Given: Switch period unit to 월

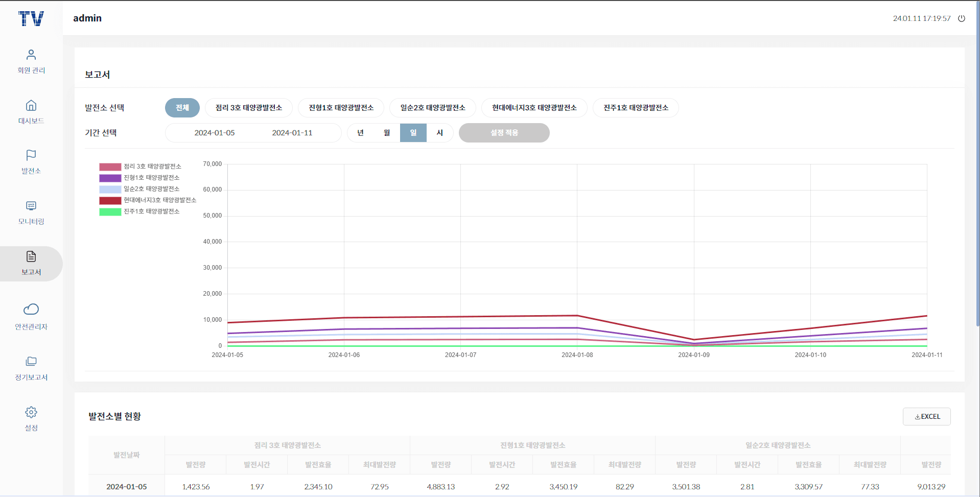Looking at the screenshot, I should pos(387,133).
